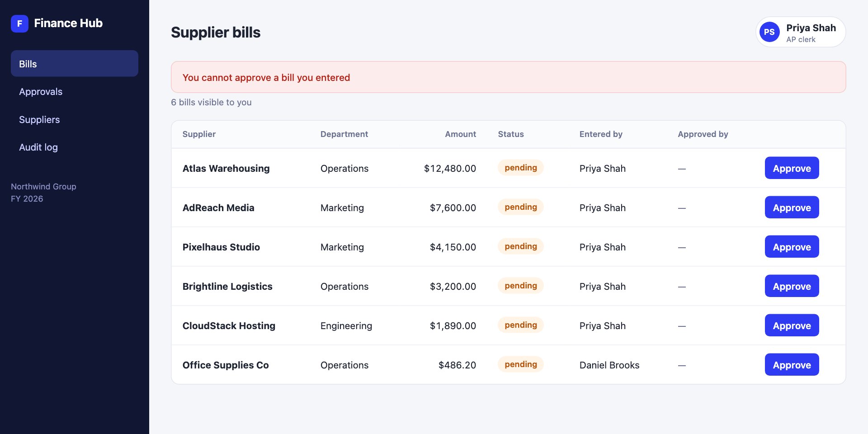Select the CloudStack Hosting supplier name
Screen dimensions: 868x434
tap(229, 326)
